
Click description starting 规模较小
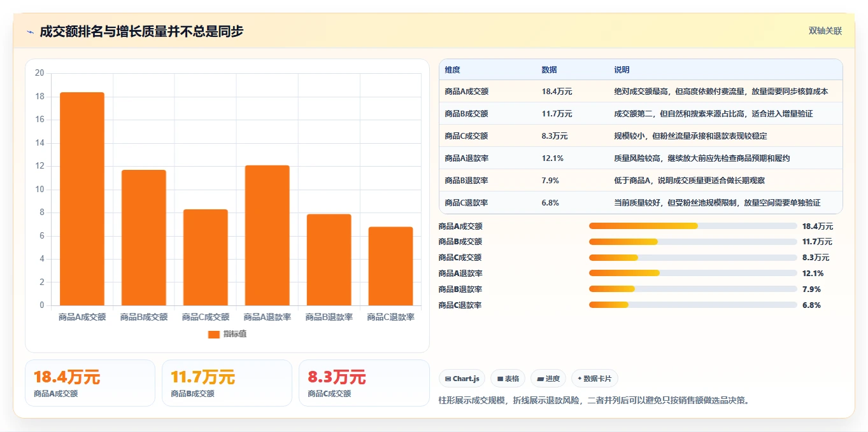[690, 136]
